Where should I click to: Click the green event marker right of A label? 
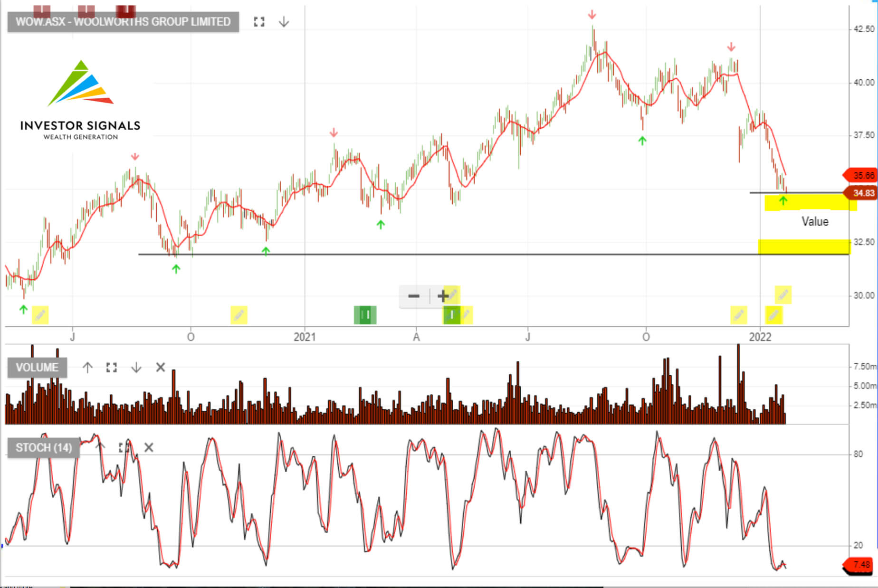click(x=452, y=315)
